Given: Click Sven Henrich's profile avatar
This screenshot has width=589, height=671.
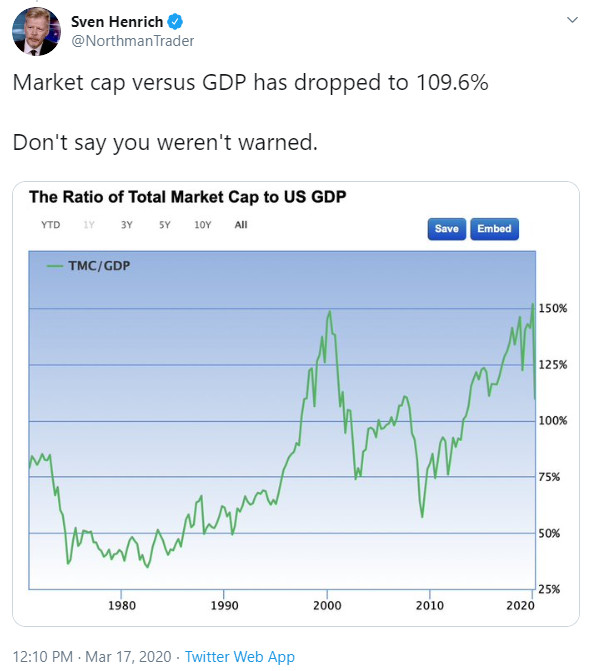Looking at the screenshot, I should click(36, 31).
